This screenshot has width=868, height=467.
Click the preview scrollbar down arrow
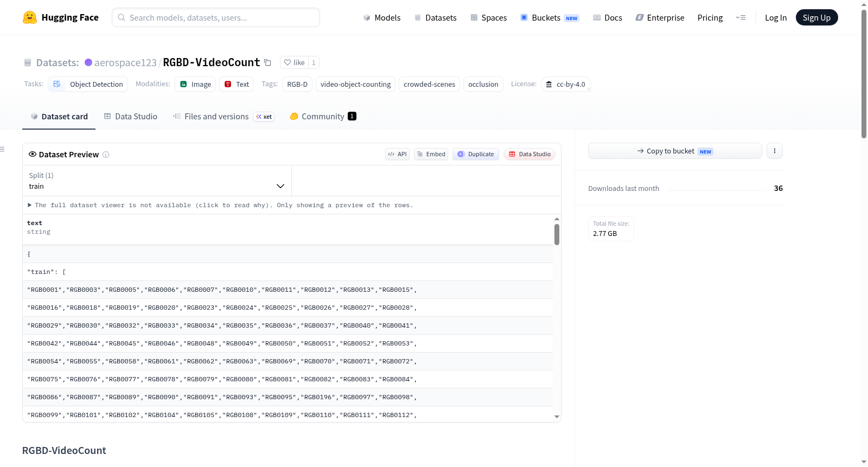click(x=557, y=417)
